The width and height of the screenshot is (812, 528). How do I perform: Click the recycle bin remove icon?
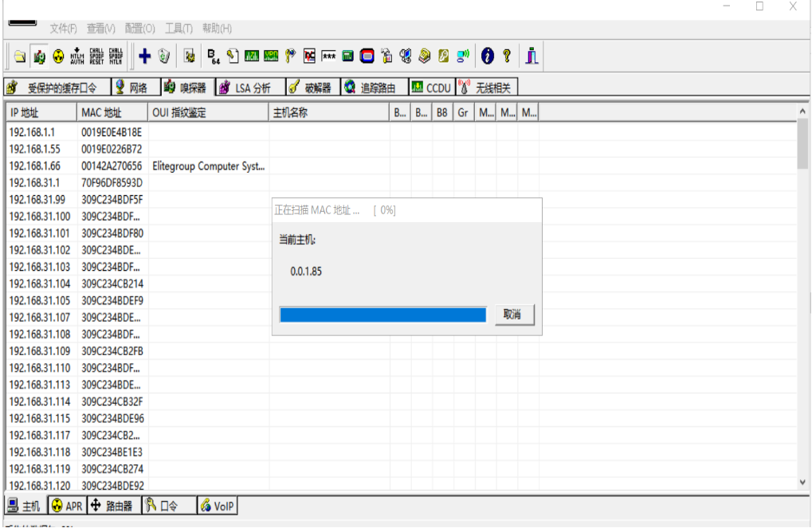click(164, 56)
